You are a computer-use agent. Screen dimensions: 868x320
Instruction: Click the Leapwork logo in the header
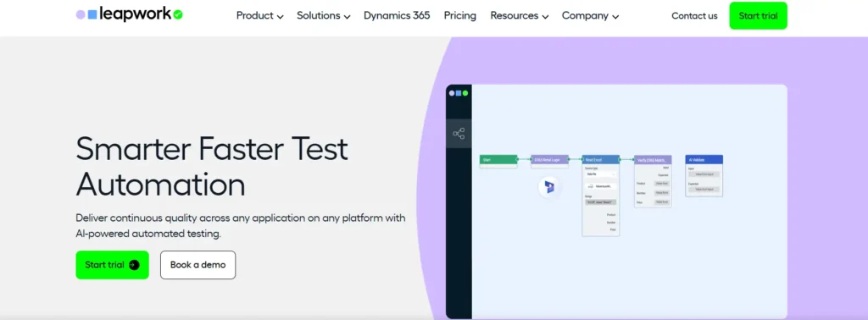click(129, 15)
